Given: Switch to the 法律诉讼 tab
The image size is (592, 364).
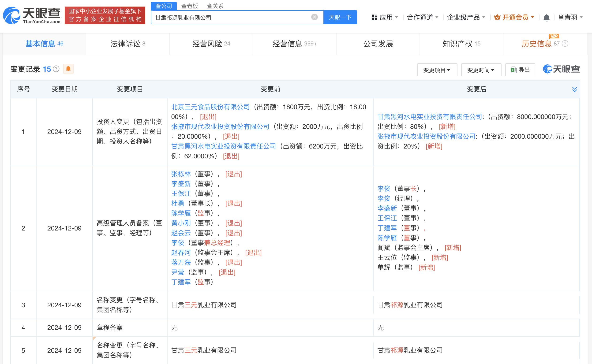Looking at the screenshot, I should pyautogui.click(x=128, y=44).
